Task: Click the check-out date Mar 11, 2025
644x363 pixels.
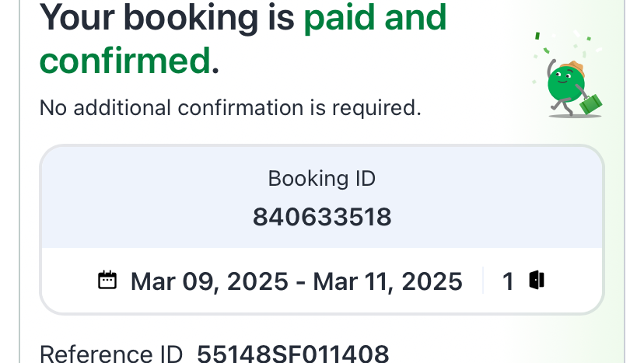Action: click(387, 281)
